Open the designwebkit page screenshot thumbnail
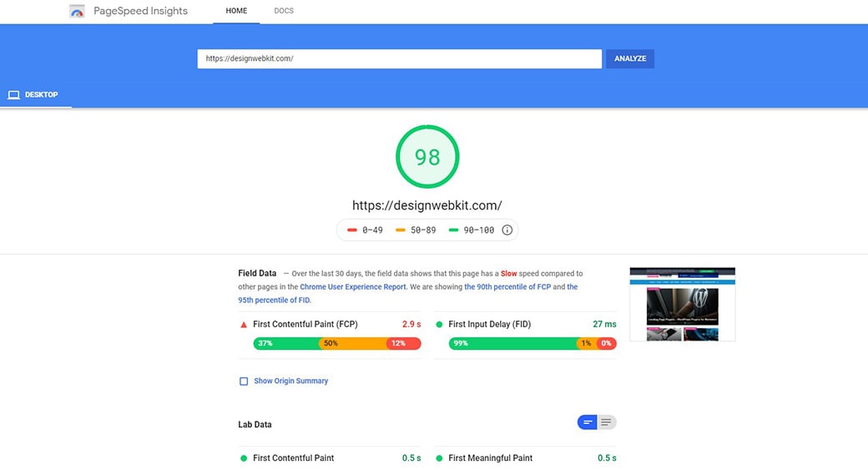Screen dimensions: 868x470 coord(682,305)
